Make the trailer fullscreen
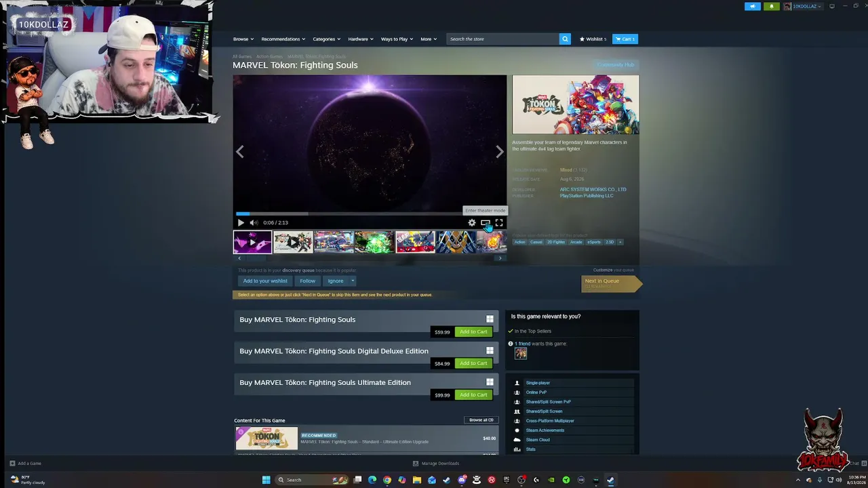This screenshot has width=868, height=488. click(499, 222)
